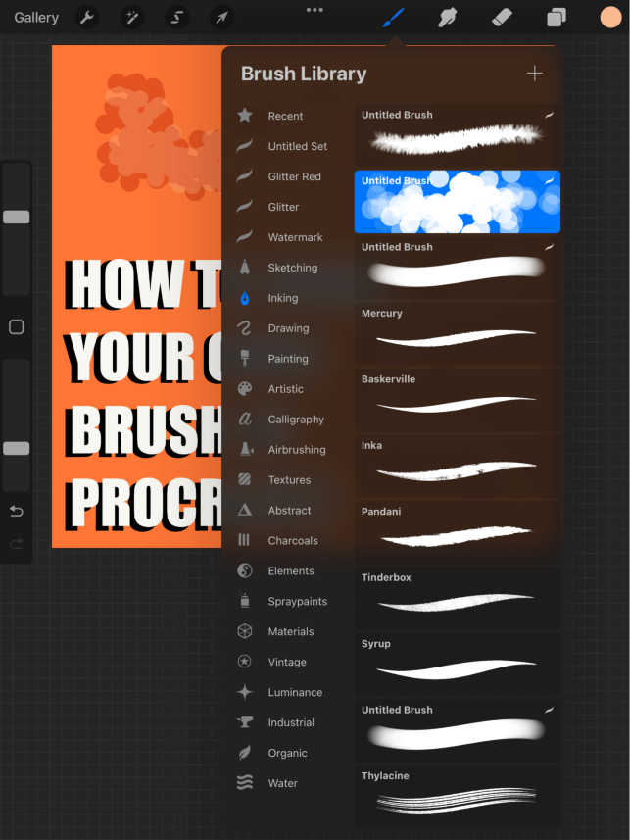Open the Layers panel icon
Image resolution: width=630 pixels, height=840 pixels.
pos(557,18)
